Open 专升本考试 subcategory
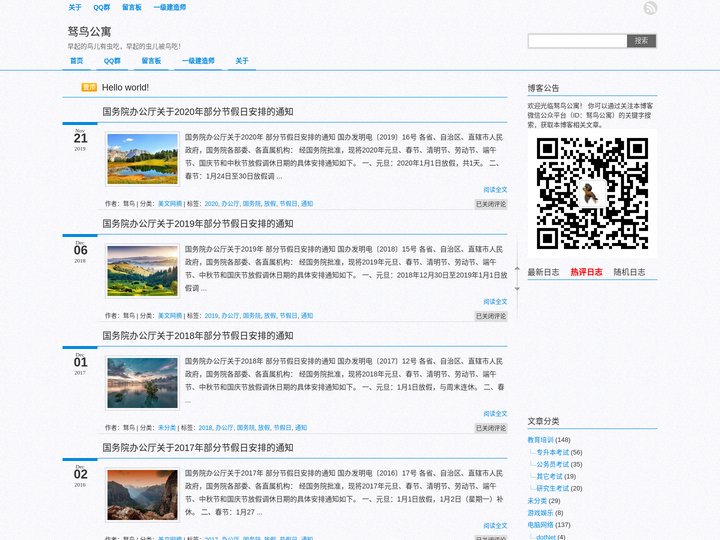The height and width of the screenshot is (540, 720). tap(553, 452)
